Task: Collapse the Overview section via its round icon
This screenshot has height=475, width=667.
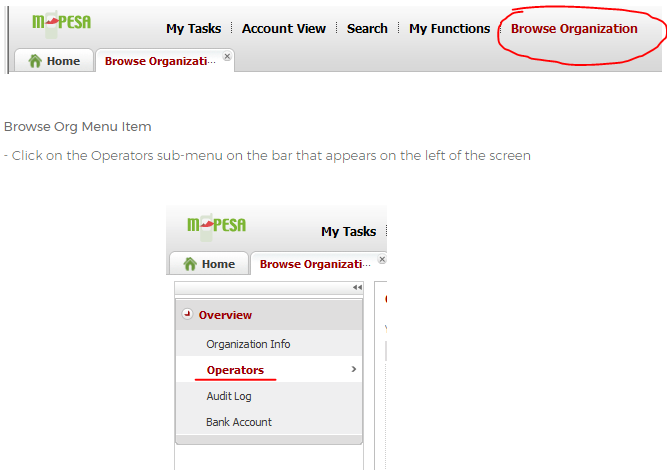Action: coord(187,314)
